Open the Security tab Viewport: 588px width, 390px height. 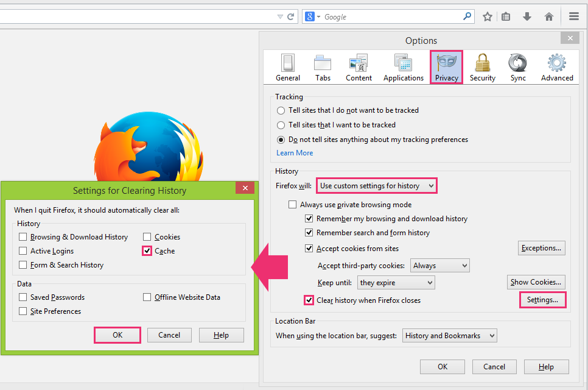point(482,67)
